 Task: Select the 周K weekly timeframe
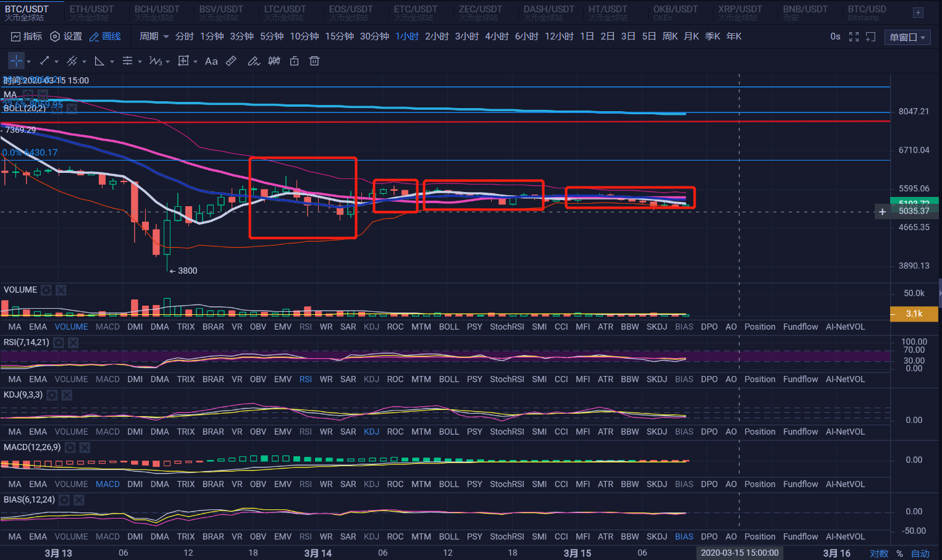[x=670, y=36]
